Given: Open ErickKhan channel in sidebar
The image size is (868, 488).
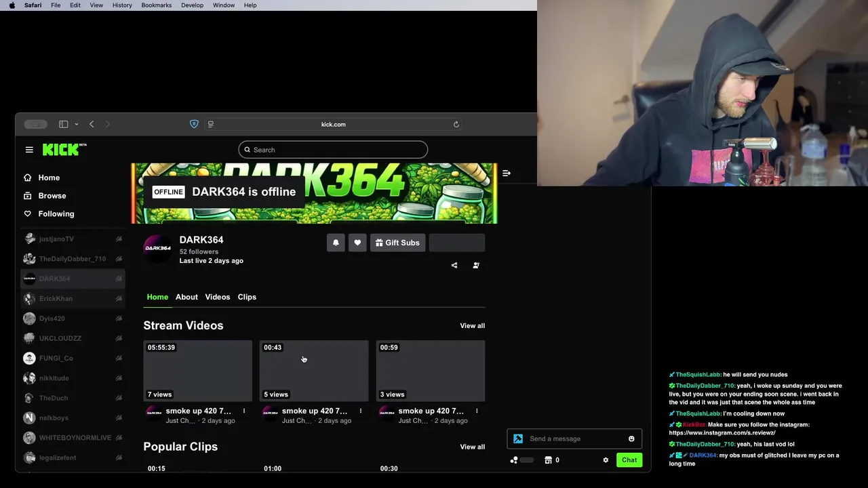Looking at the screenshot, I should coord(73,299).
